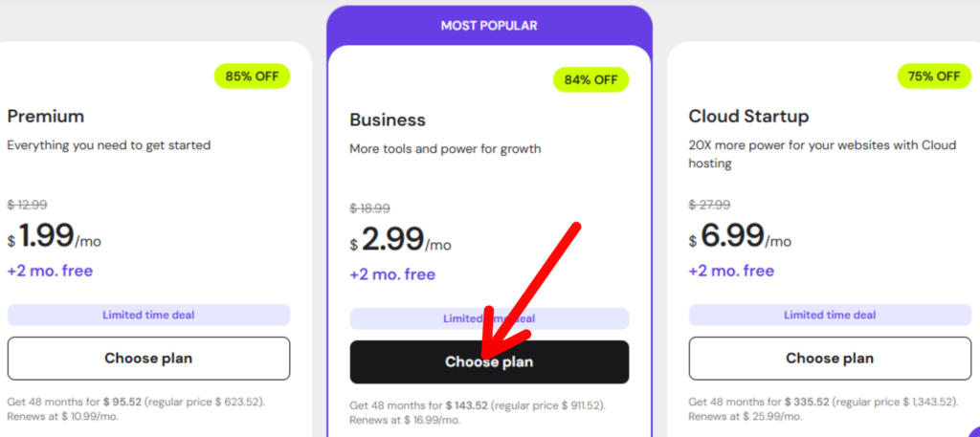Click +2 mo. free under Business

[392, 274]
